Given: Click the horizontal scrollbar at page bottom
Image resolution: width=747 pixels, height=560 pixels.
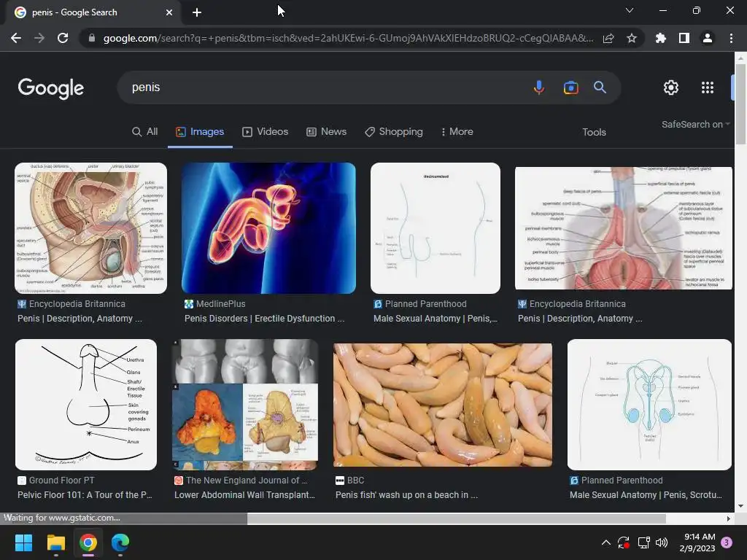Looking at the screenshot, I should pyautogui.click(x=457, y=518).
